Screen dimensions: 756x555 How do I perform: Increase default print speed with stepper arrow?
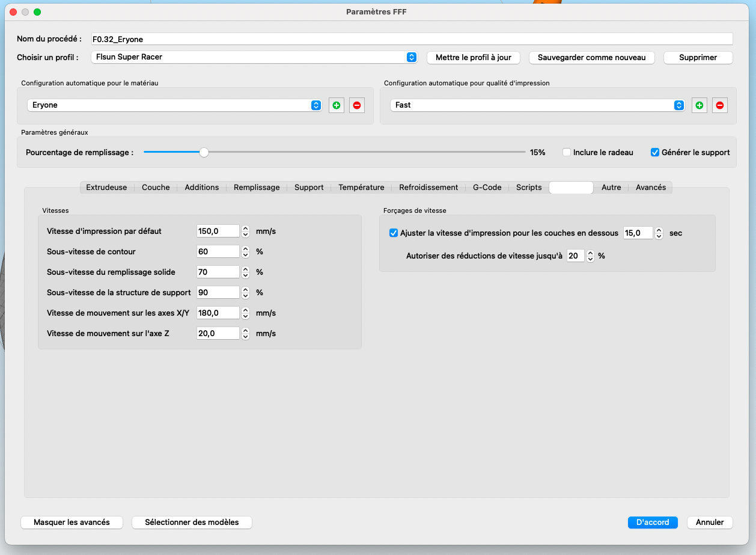click(245, 228)
